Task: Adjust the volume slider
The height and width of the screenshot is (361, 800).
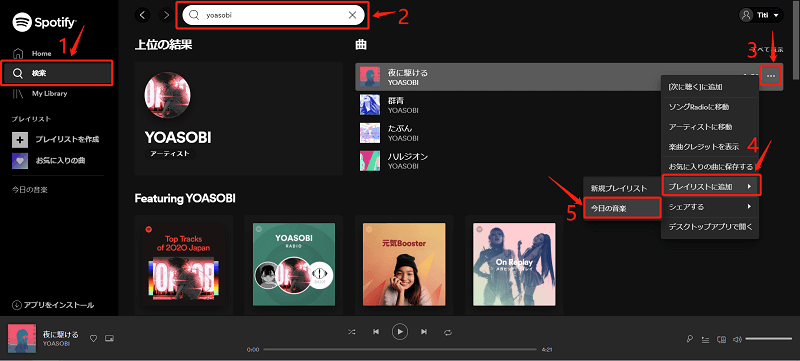Action: [768, 339]
